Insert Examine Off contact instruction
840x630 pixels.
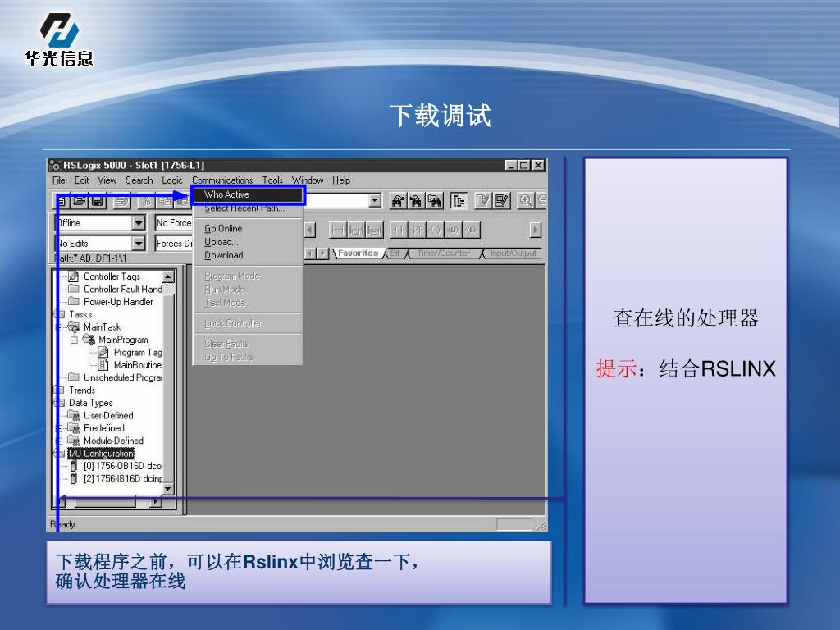click(x=418, y=231)
